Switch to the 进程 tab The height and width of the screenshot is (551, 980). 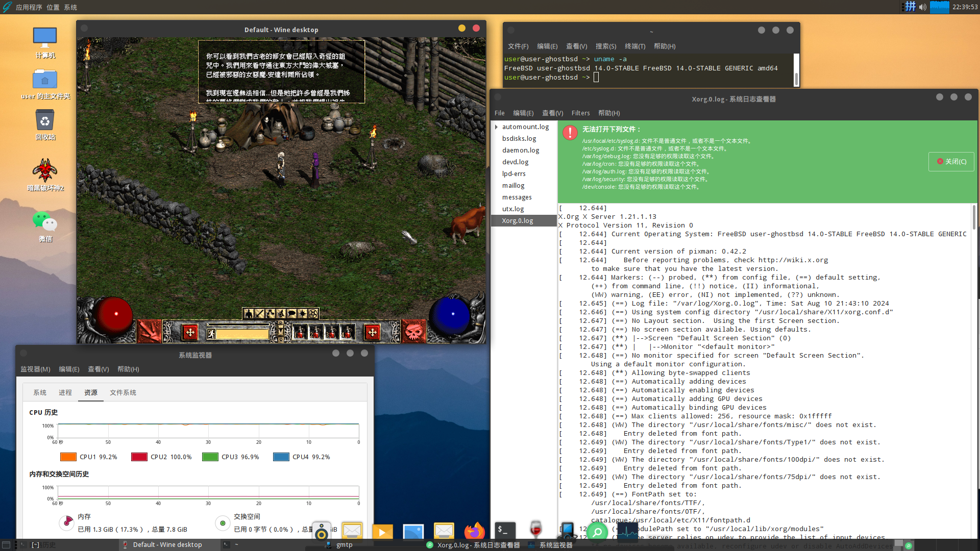(65, 393)
